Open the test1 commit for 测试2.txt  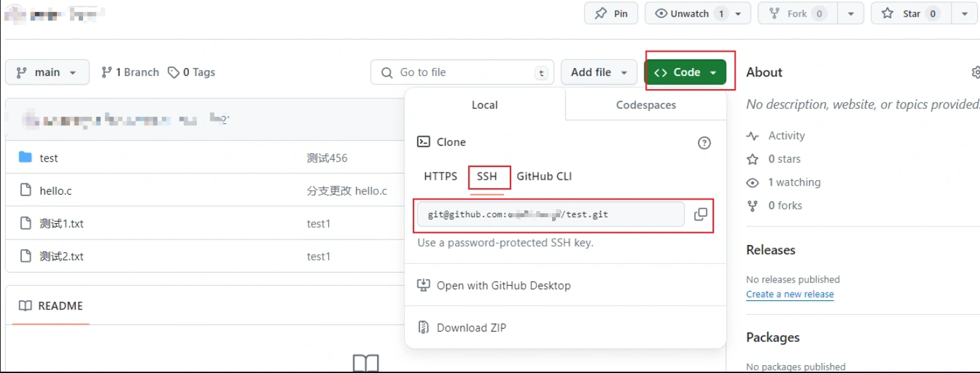[x=318, y=256]
